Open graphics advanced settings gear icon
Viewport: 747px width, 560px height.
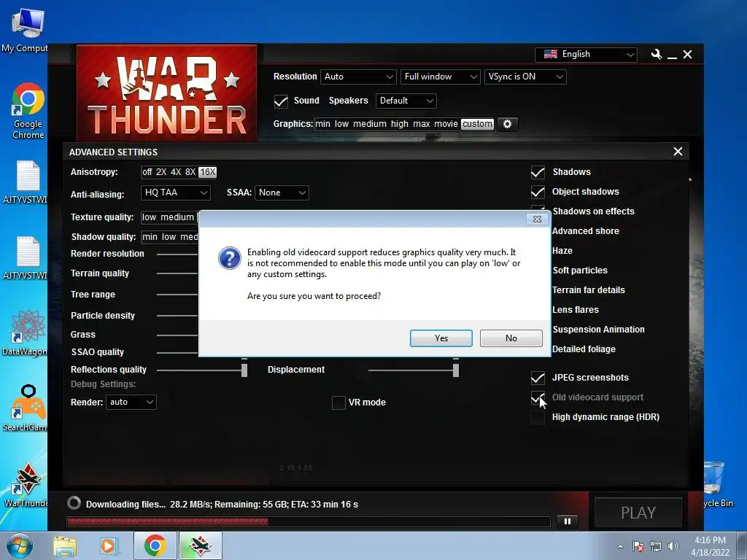point(508,124)
